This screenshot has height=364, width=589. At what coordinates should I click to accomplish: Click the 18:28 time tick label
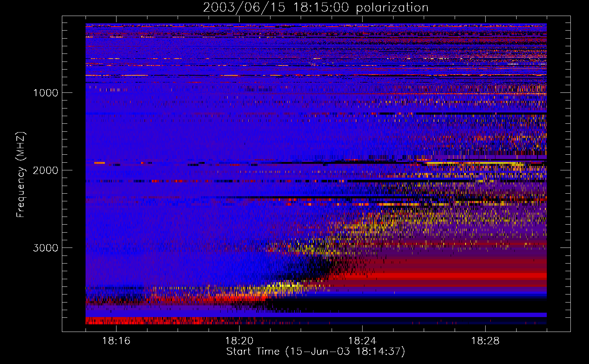point(485,341)
